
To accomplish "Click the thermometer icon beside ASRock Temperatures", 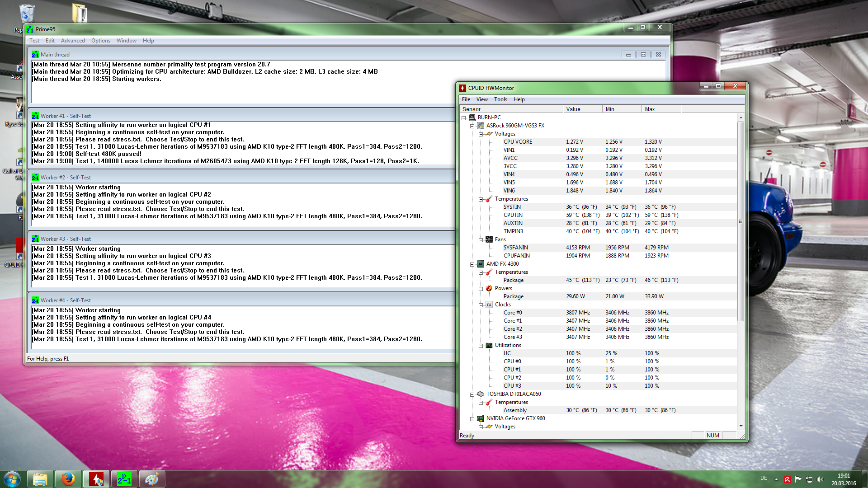I will pyautogui.click(x=489, y=199).
